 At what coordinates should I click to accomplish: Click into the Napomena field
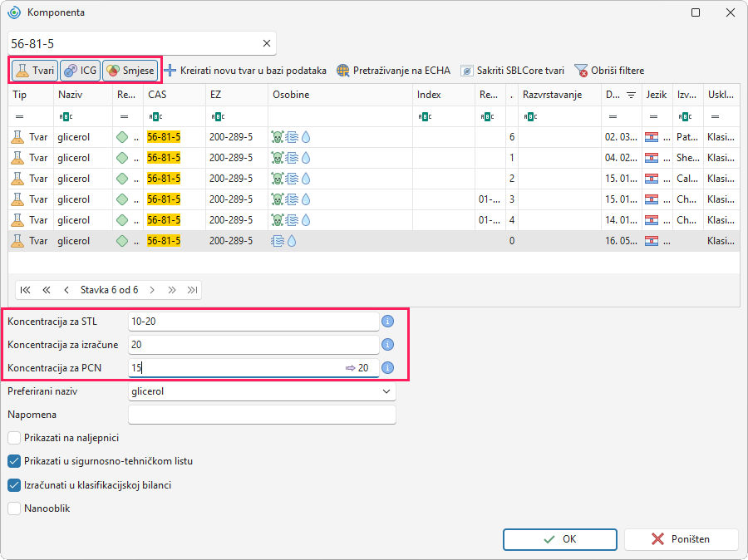(x=262, y=415)
